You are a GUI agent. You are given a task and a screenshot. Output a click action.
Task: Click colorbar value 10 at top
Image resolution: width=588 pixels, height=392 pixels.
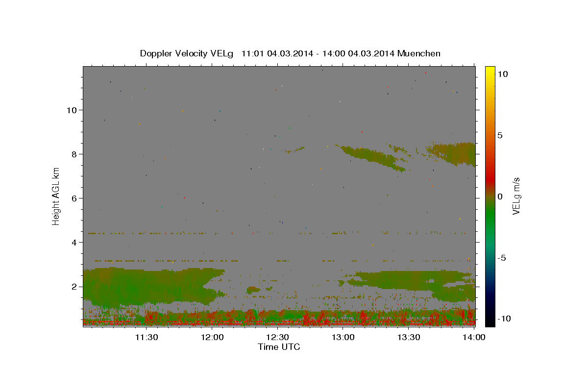click(503, 73)
